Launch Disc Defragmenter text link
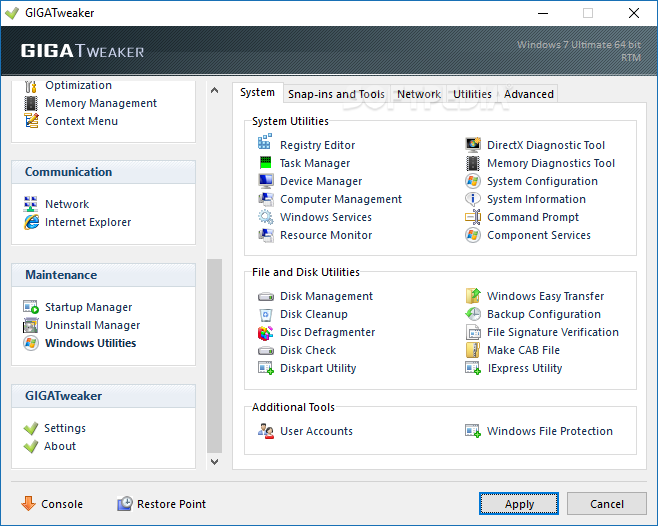658x526 pixels. [x=328, y=332]
